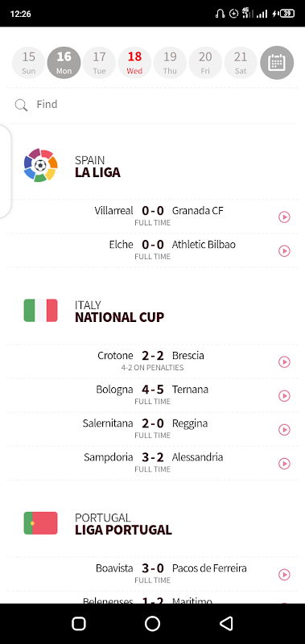Play highlights for Sampdoria vs Alessandria
Viewport: 305px width, 644px height.
[284, 464]
